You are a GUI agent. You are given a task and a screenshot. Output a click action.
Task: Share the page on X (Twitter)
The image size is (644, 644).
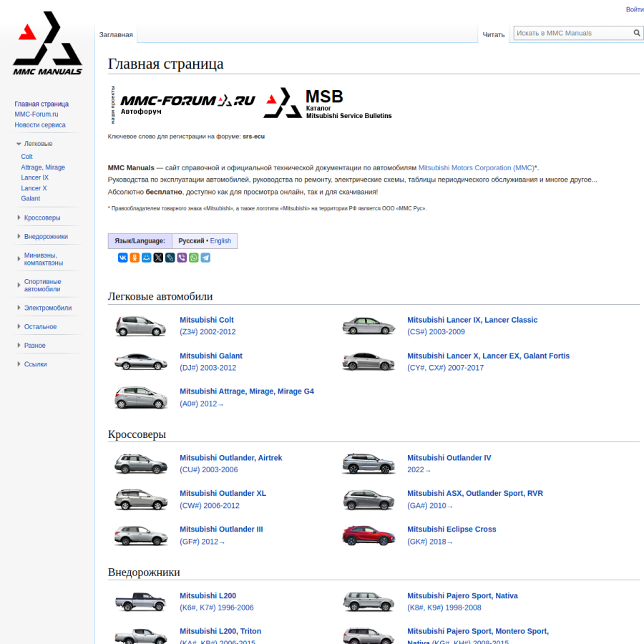point(158,258)
